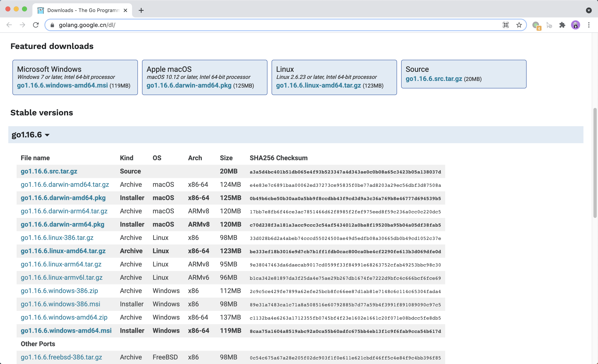Click the page's vertical scrollbar thumb

click(595, 163)
